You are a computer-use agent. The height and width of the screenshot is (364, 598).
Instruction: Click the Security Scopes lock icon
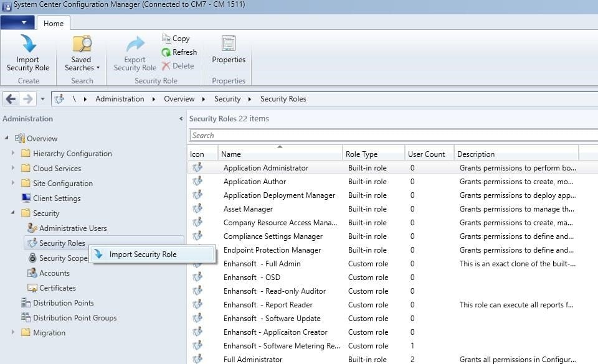[32, 258]
